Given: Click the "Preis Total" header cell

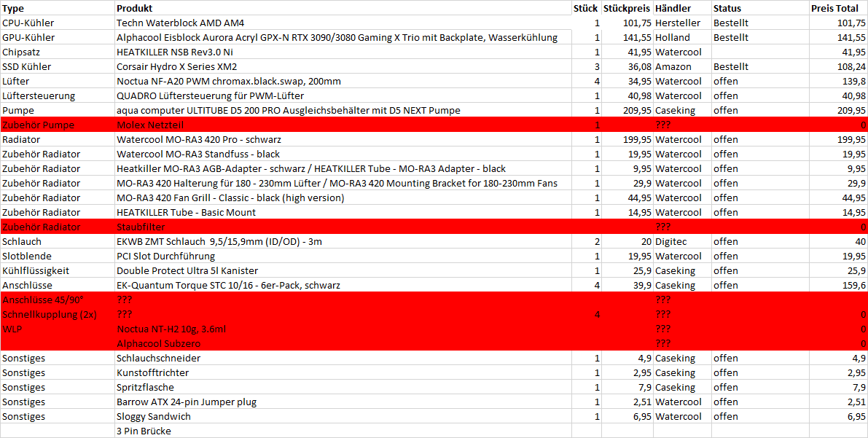Looking at the screenshot, I should 838,8.
